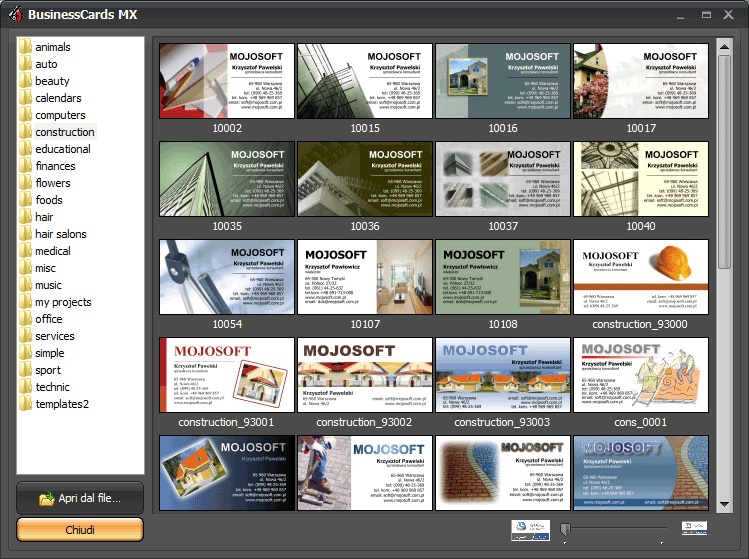Open the auto folder
The image size is (749, 559).
click(46, 64)
